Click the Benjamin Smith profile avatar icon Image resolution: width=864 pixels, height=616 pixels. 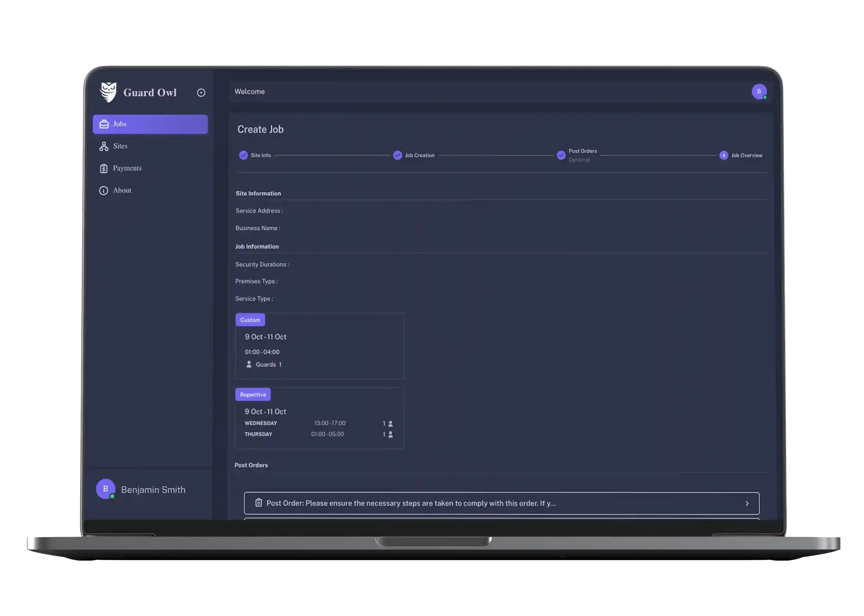(106, 489)
